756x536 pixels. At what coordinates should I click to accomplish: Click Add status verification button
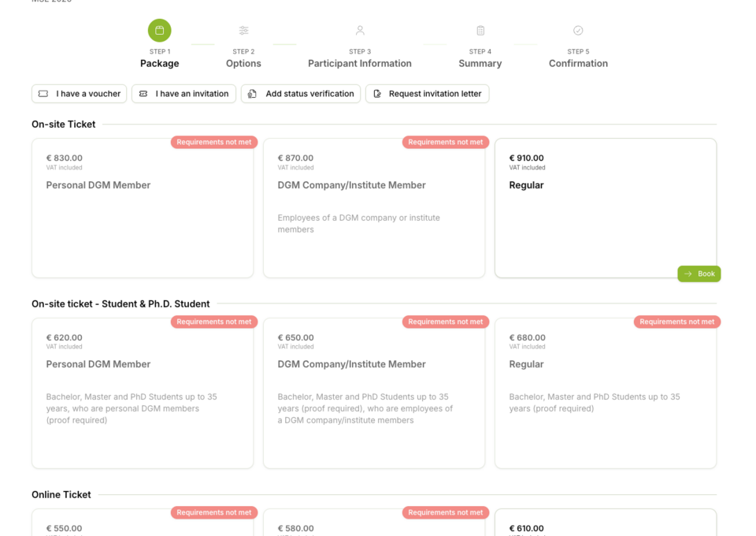pyautogui.click(x=301, y=94)
